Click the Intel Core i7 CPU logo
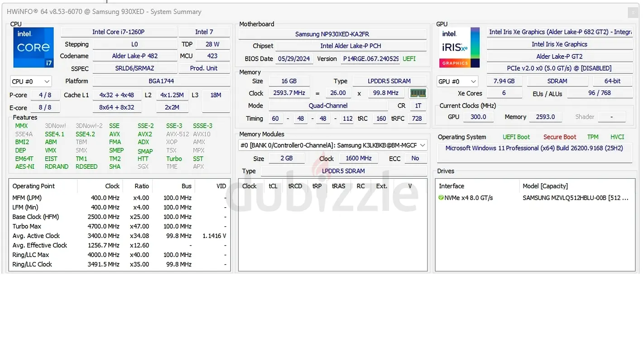The height and width of the screenshot is (362, 644). point(34,48)
